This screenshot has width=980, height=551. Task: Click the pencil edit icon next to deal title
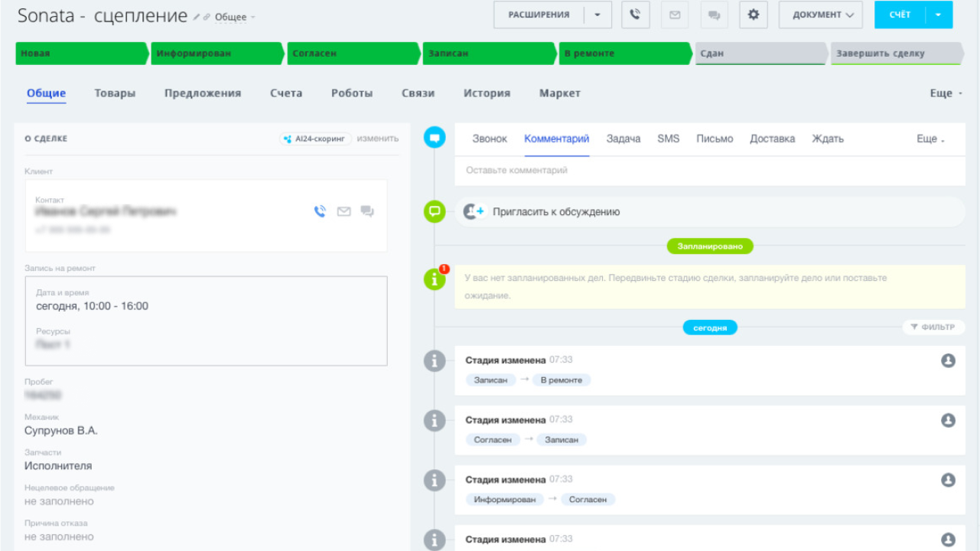point(197,17)
